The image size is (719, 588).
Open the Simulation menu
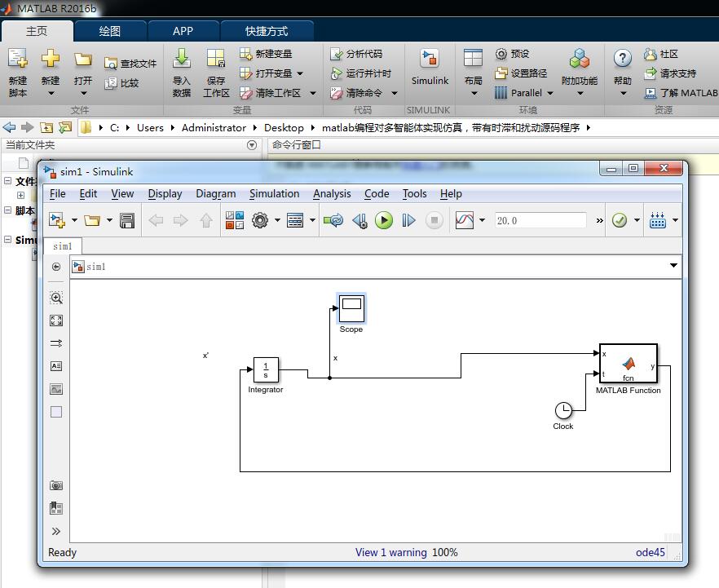pos(274,194)
